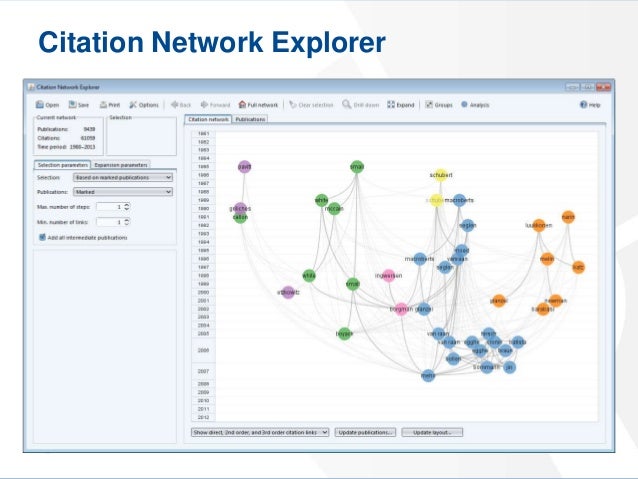Select the pink ingwersen node
Image resolution: width=638 pixels, height=479 pixels.
coord(389,276)
